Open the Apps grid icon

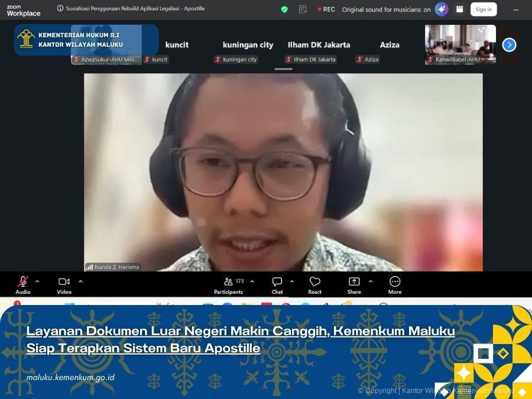(x=460, y=9)
